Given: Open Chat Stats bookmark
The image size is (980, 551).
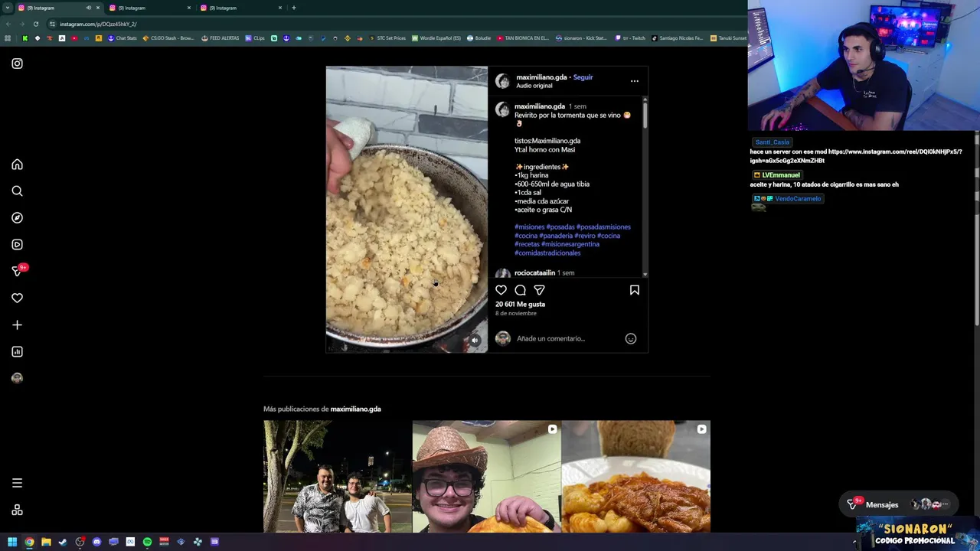Looking at the screenshot, I should [122, 38].
